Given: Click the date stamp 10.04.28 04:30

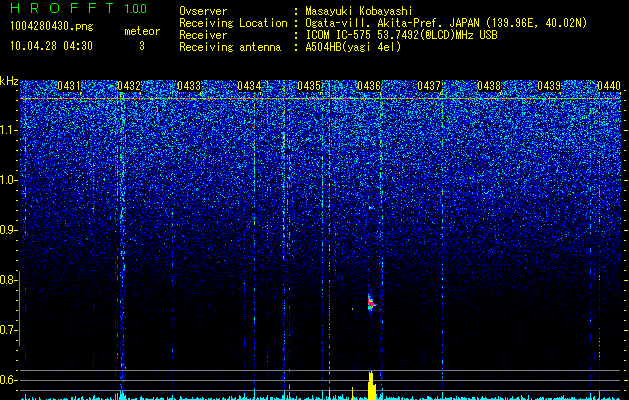Looking at the screenshot, I should click(x=51, y=46).
